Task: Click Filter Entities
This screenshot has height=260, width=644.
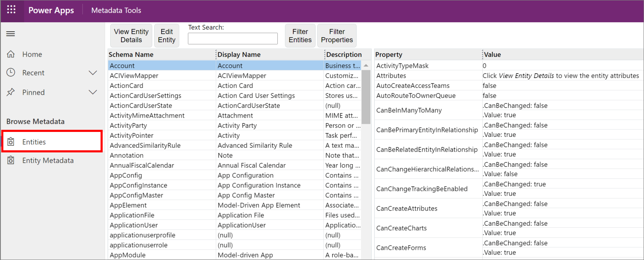Action: tap(300, 35)
